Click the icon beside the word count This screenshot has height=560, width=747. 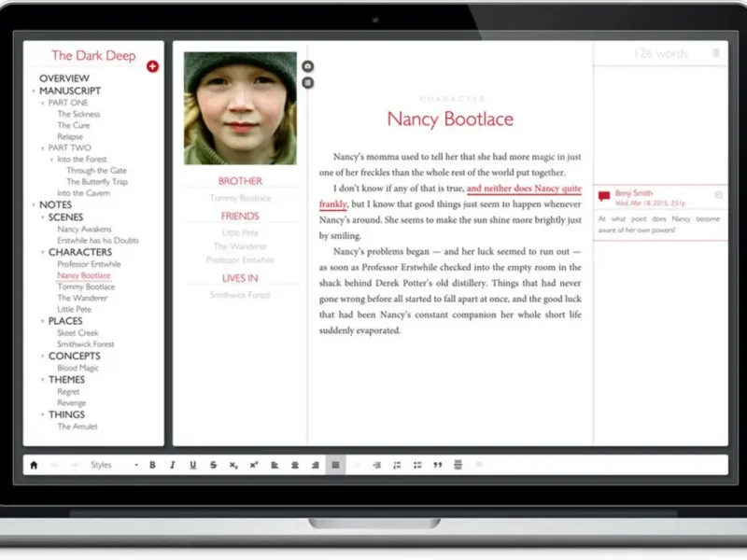tap(715, 53)
